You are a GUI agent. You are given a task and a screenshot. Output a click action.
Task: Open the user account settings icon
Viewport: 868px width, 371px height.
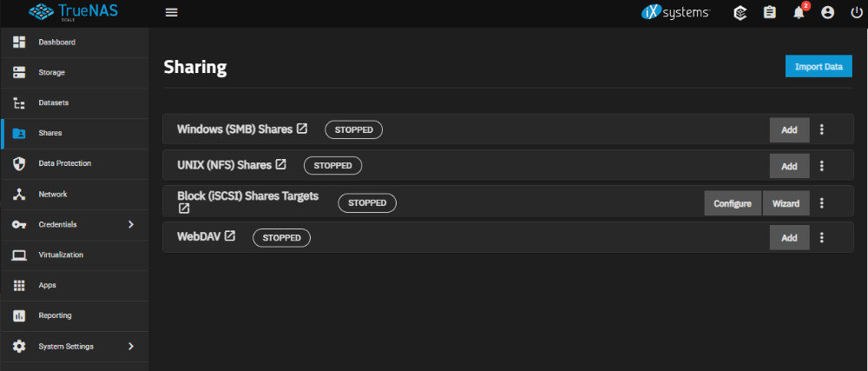point(827,12)
